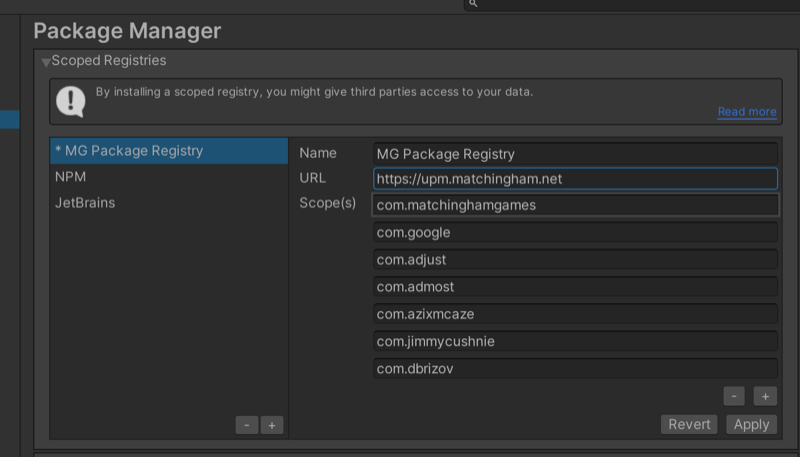The width and height of the screenshot is (800, 457).
Task: Select the NPM registry entry
Action: click(x=169, y=177)
